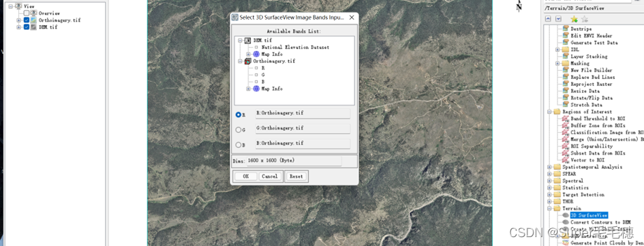Select the R radio button
This screenshot has height=246, width=644.
(239, 115)
